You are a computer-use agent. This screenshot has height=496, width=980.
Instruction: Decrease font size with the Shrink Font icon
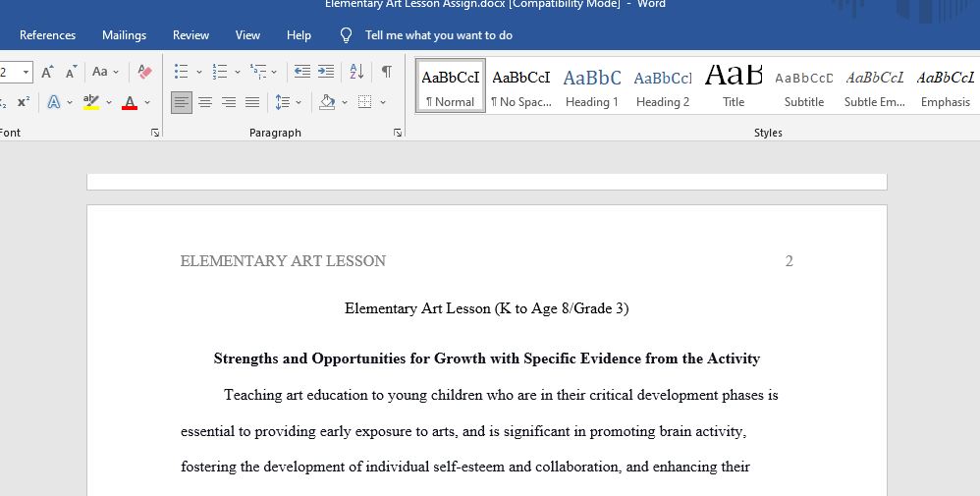[72, 72]
